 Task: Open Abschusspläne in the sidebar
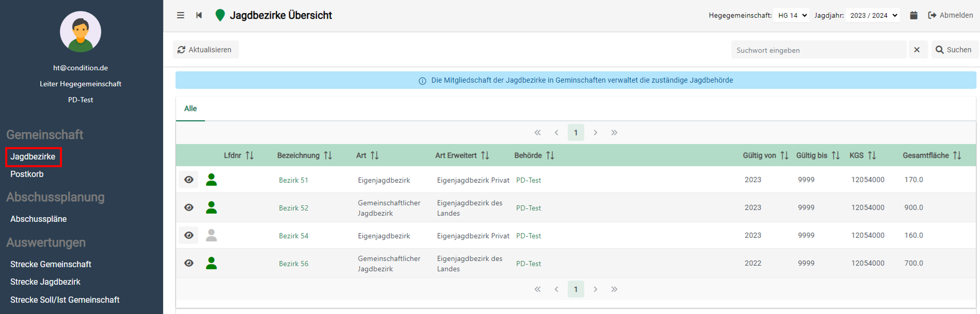tap(38, 219)
